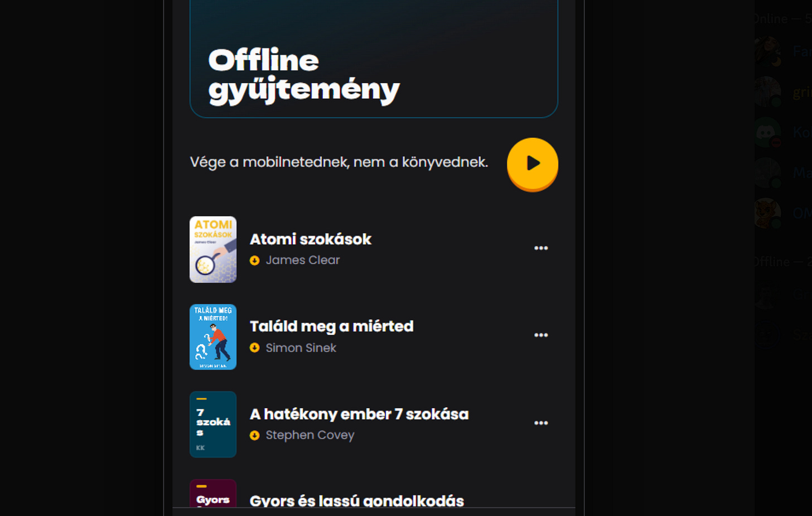Click the downloaded icon beside James Clear
Viewport: 812px width, 516px height.
click(x=255, y=261)
